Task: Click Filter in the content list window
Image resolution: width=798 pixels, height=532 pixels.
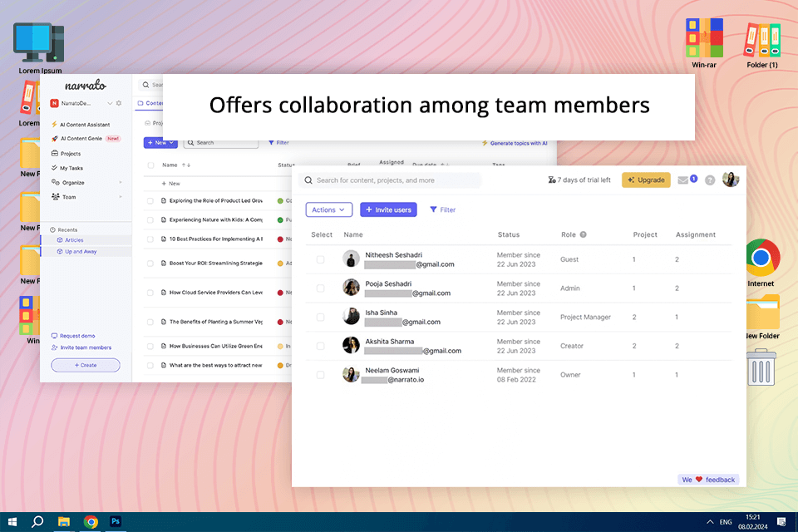Action: [279, 143]
